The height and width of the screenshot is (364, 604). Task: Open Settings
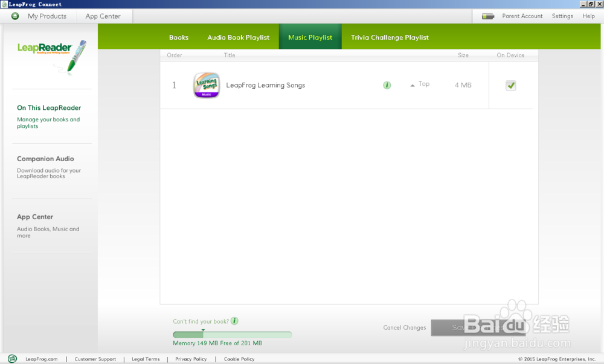point(562,16)
